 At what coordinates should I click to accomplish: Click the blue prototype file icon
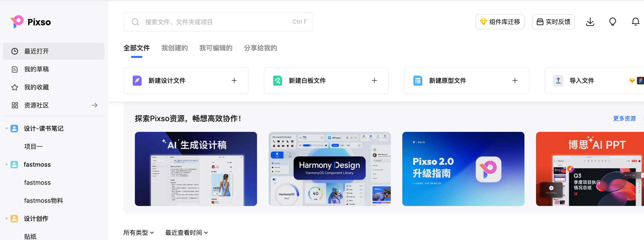click(418, 81)
